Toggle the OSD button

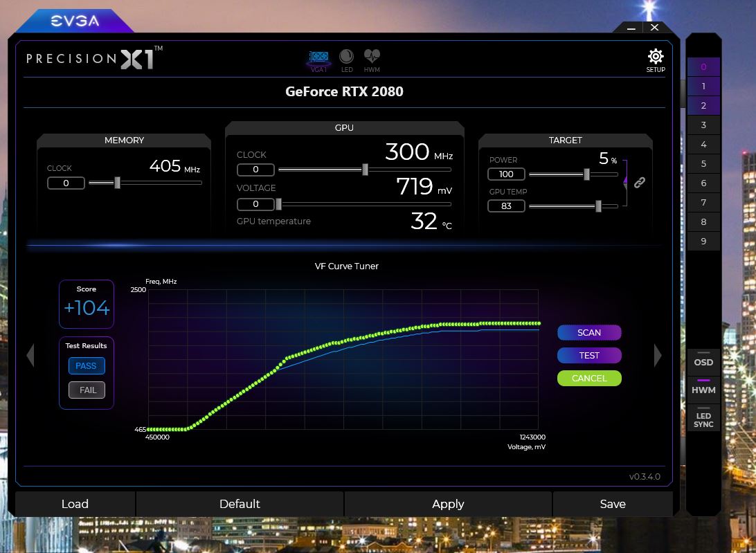[703, 362]
